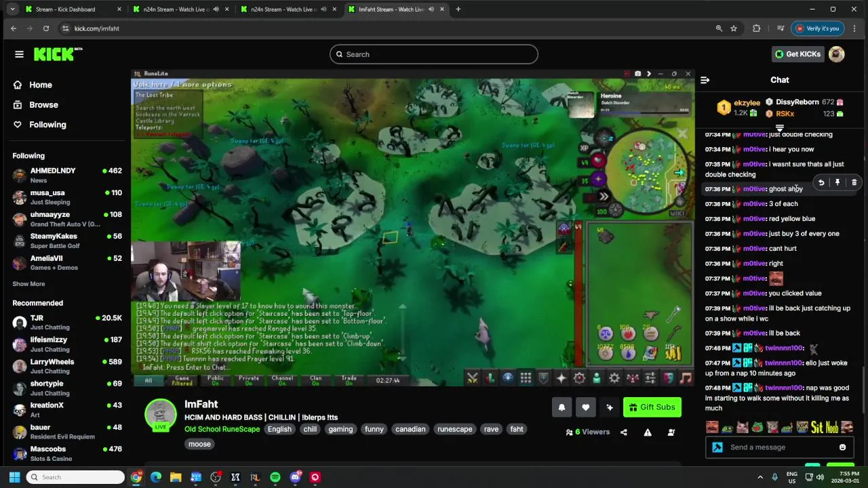This screenshot has height=488, width=868.
Task: Open Spotify from the Windows taskbar
Action: [275, 477]
